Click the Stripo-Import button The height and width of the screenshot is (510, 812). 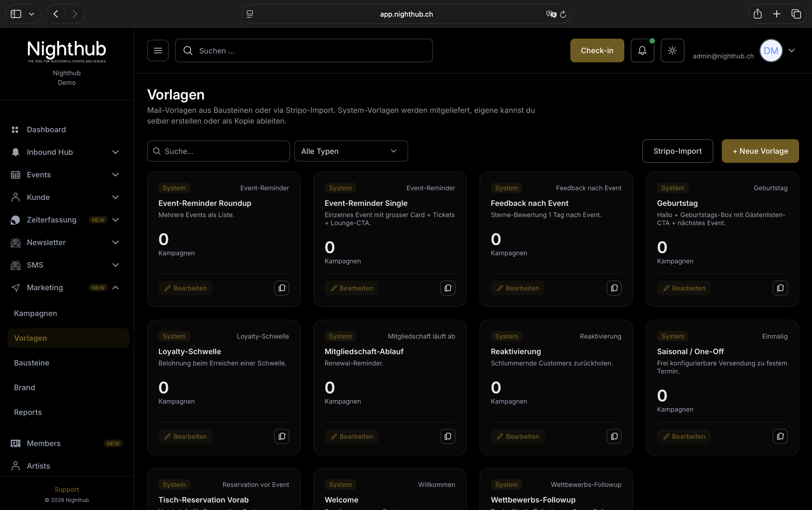[677, 151]
